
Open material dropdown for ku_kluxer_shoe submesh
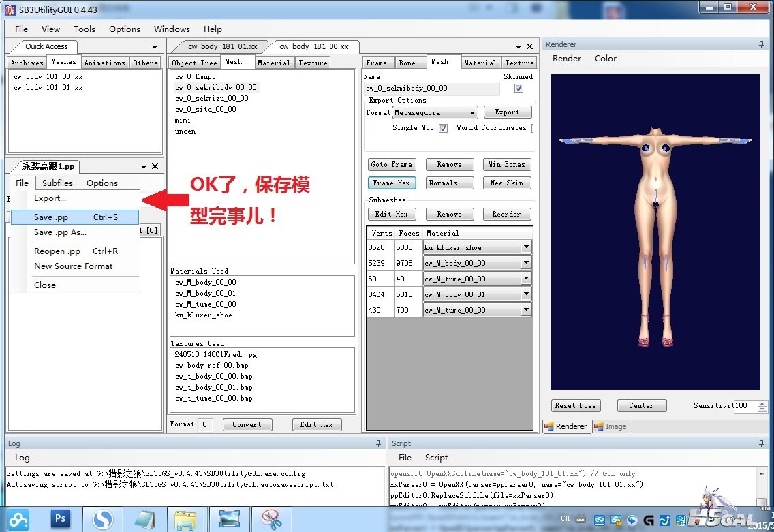click(526, 247)
